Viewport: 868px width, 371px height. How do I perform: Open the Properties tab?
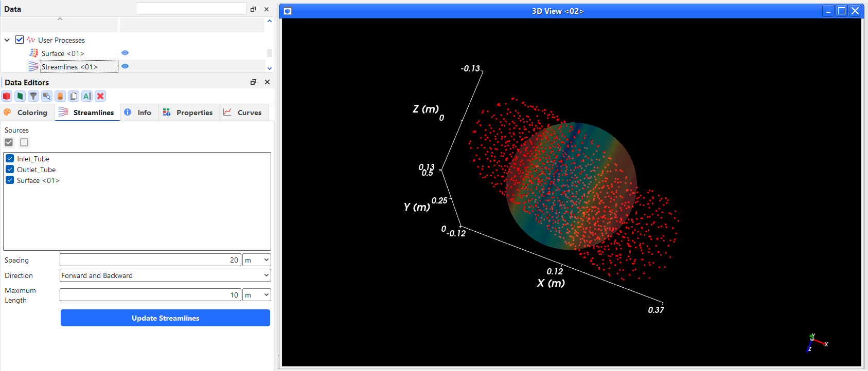pyautogui.click(x=188, y=113)
